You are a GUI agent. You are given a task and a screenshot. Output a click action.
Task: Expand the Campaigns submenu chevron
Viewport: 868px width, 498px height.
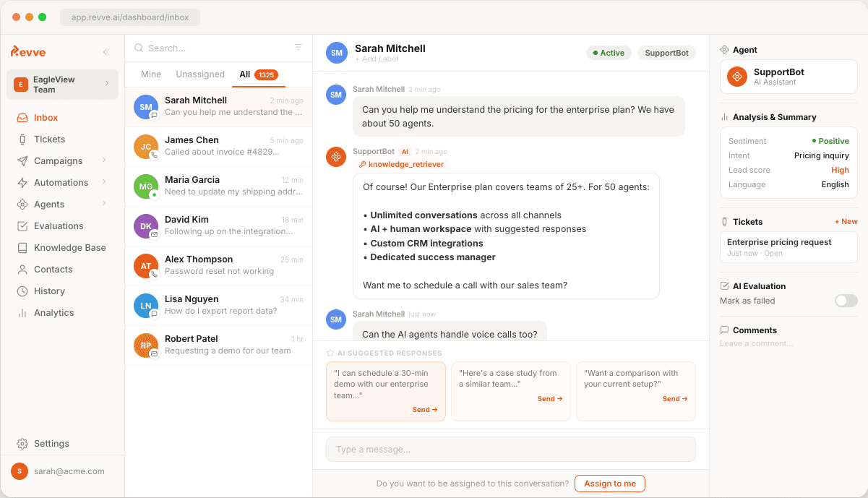(104, 160)
